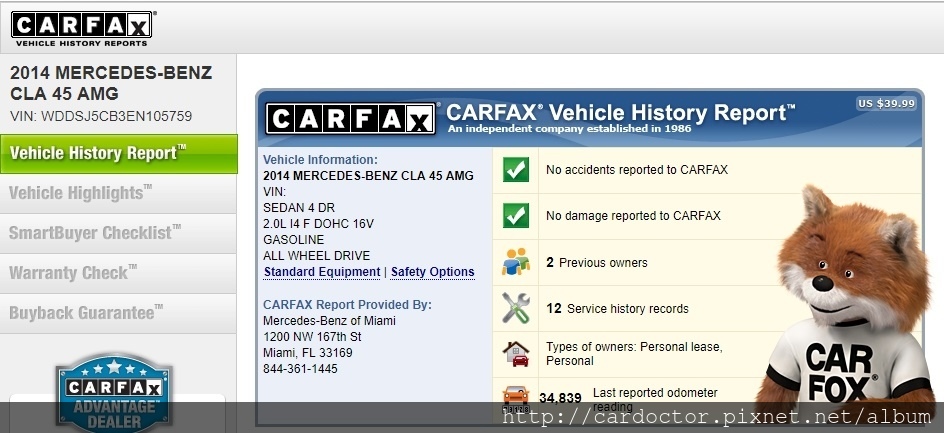Click the 'VIN:' label in the Vehicle Information panel
944x433 pixels.
275,192
